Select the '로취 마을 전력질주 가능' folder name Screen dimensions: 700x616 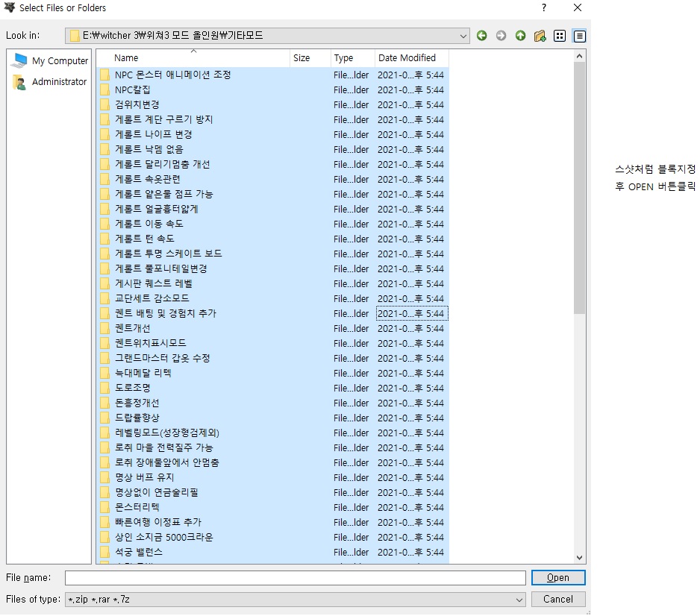pos(164,448)
